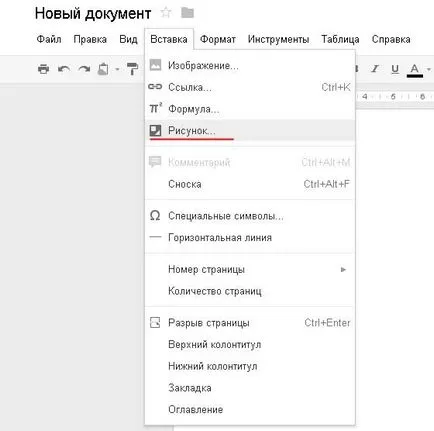The image size is (434, 431).
Task: Open the Файл menu
Action: (x=49, y=39)
